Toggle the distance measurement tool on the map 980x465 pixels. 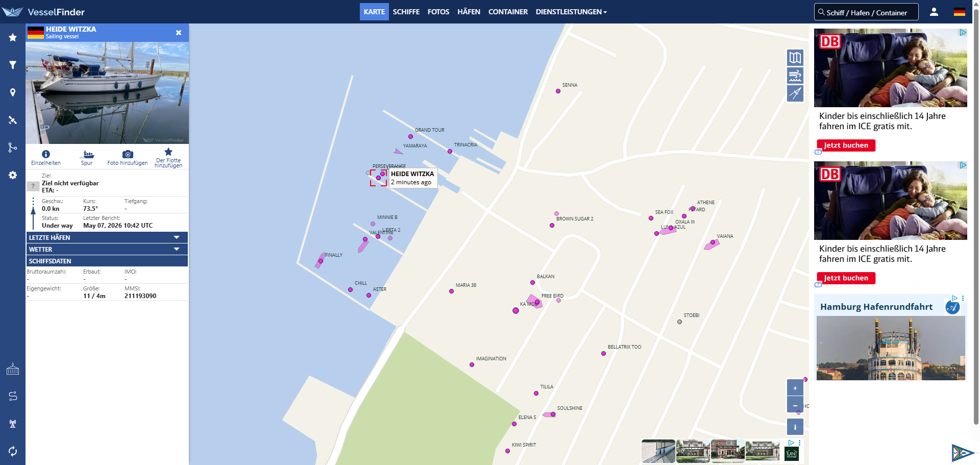(795, 93)
